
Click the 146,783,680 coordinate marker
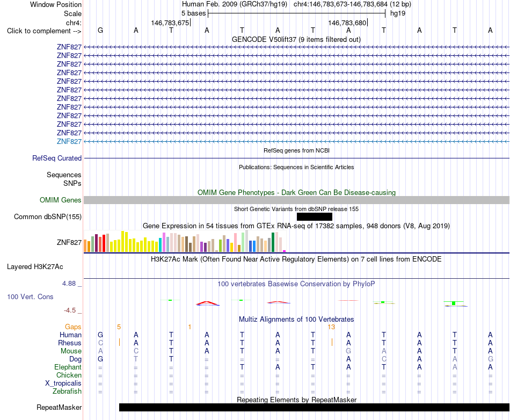coord(347,23)
